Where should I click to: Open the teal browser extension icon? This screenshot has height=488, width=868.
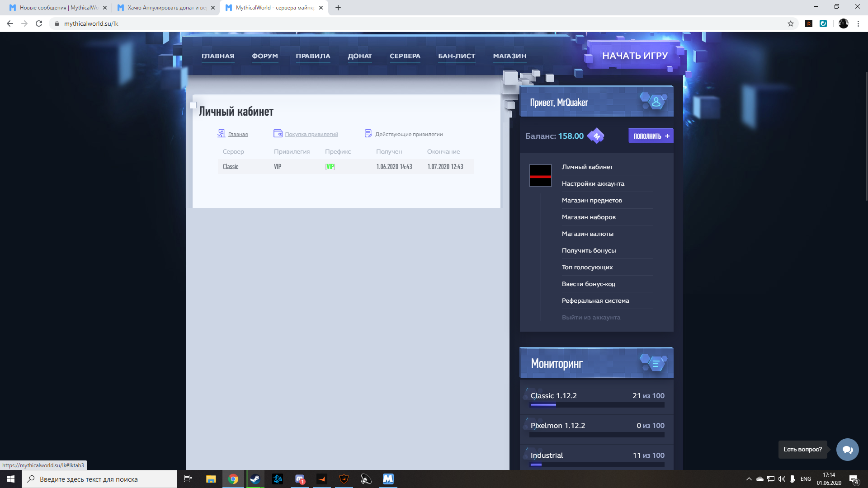pyautogui.click(x=823, y=23)
